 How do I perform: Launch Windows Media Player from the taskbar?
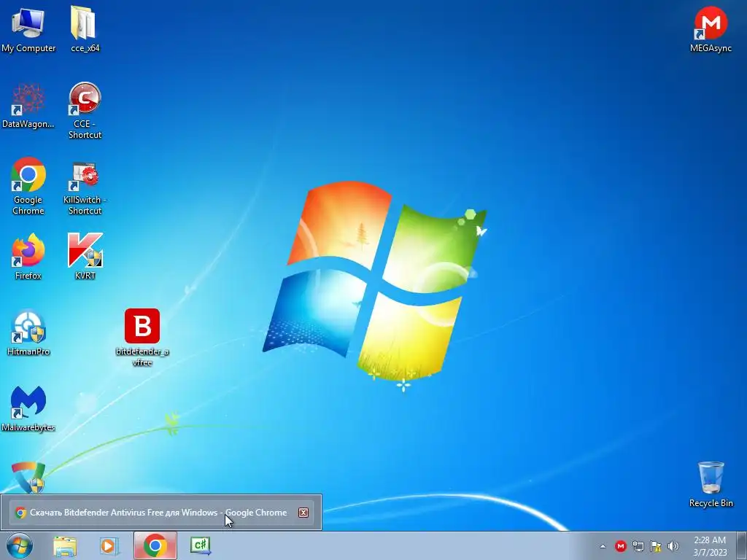click(109, 545)
